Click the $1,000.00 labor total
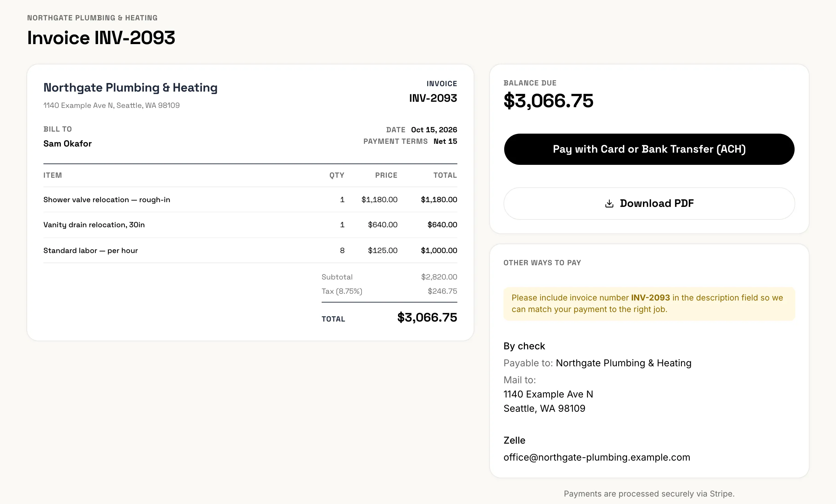Viewport: 836px width, 504px height. click(439, 250)
